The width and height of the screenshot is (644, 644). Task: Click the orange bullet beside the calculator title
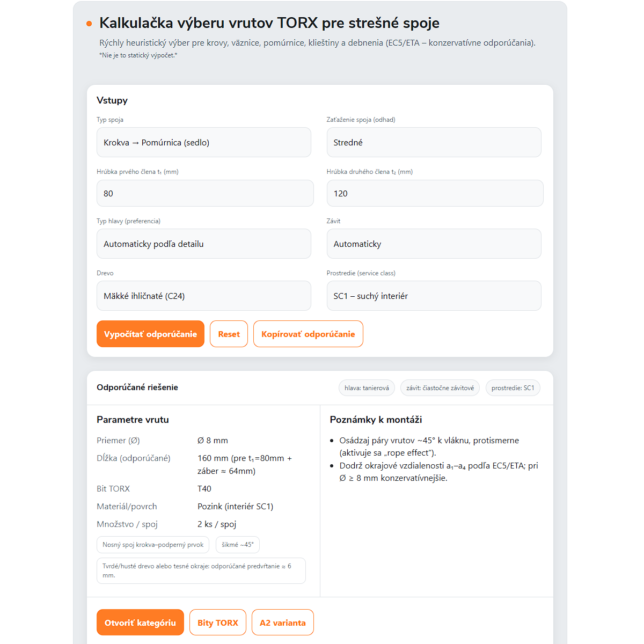coord(89,24)
